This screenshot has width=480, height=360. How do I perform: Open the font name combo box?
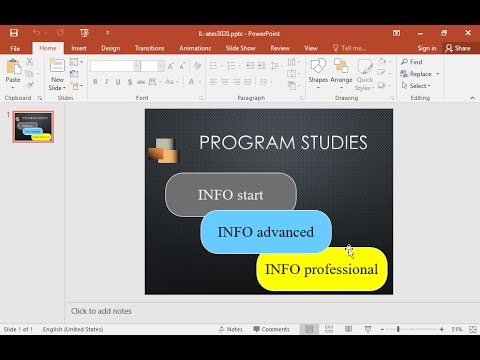(x=115, y=66)
